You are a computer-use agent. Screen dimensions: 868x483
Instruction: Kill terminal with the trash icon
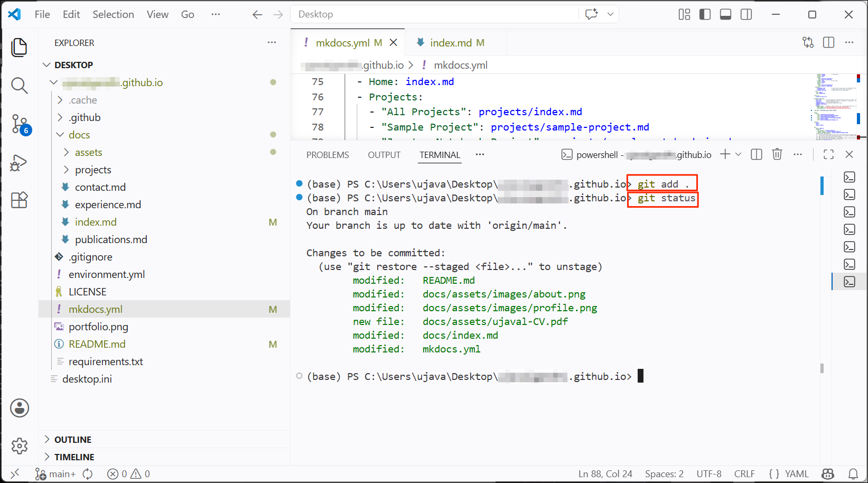click(x=777, y=154)
